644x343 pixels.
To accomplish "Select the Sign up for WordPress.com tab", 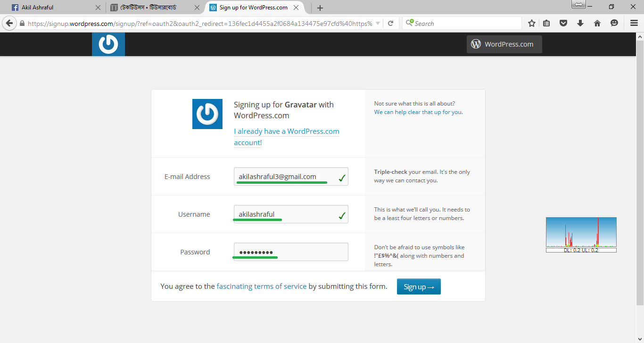I will coord(255,8).
